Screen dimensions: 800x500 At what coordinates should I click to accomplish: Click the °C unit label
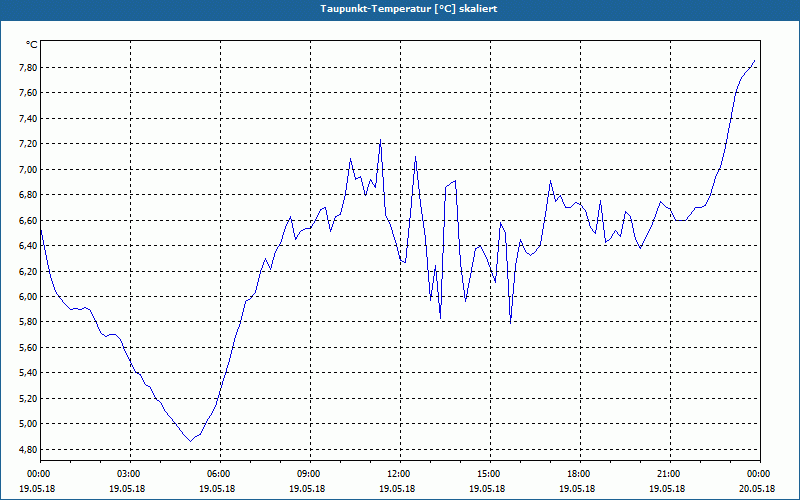point(31,45)
